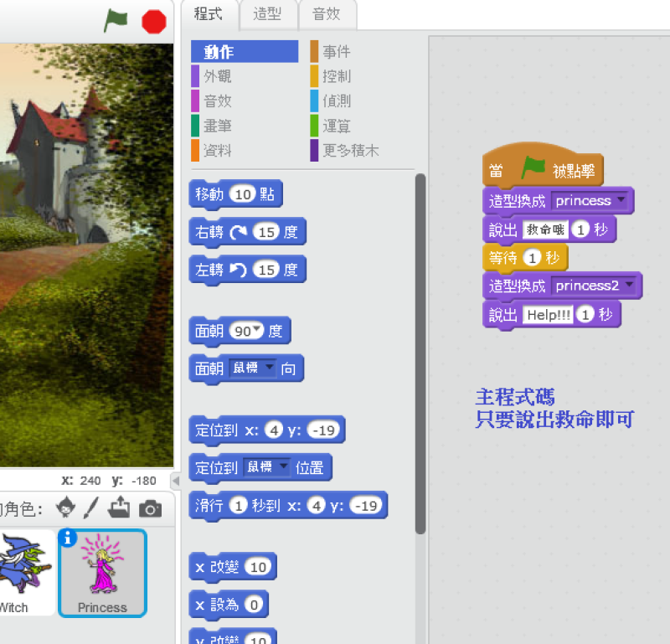The height and width of the screenshot is (644, 670).
Task: Select the 畫筆 category color swatch
Action: click(195, 126)
